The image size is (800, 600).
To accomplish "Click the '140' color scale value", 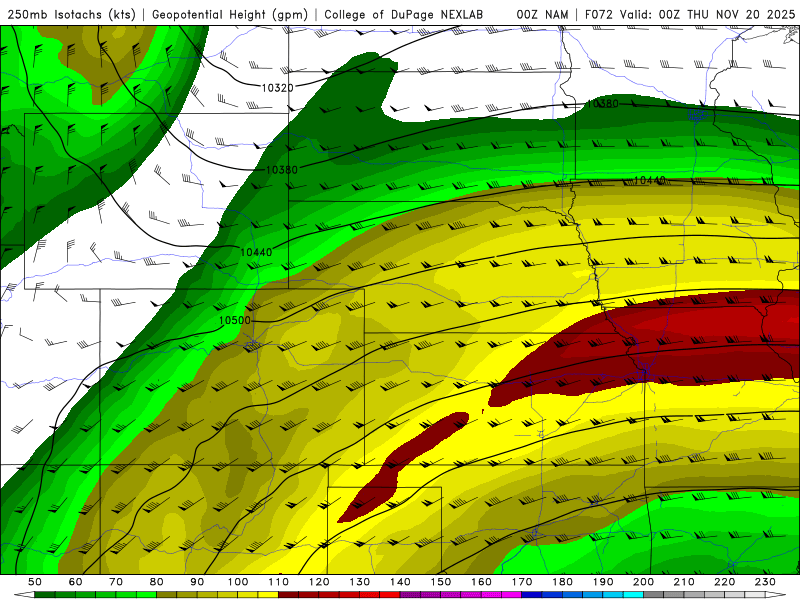I will tap(401, 582).
